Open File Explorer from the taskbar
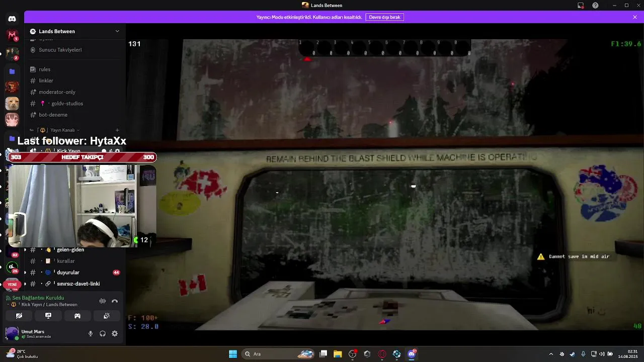 tap(338, 354)
